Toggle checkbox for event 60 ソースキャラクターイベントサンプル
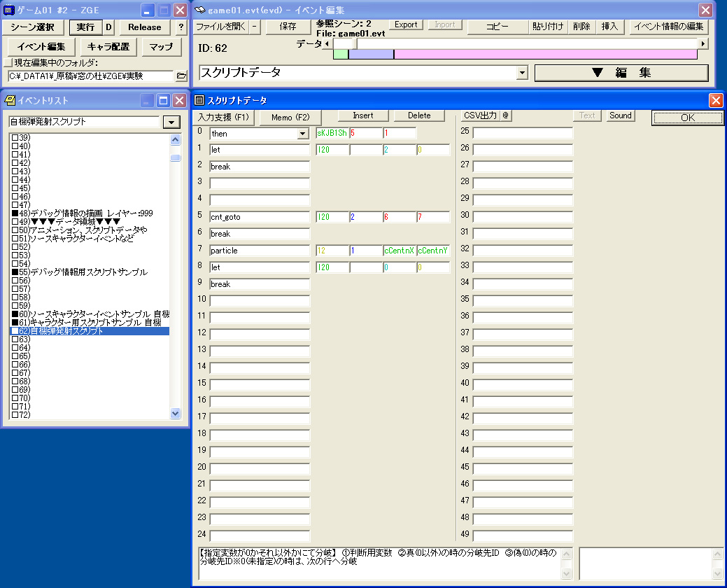727x588 pixels. [15, 314]
